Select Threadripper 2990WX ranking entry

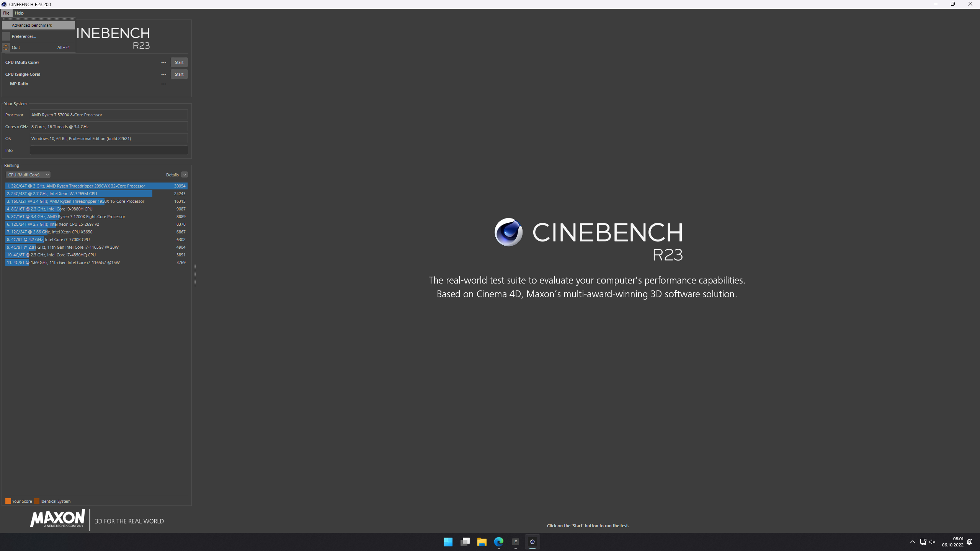[96, 186]
